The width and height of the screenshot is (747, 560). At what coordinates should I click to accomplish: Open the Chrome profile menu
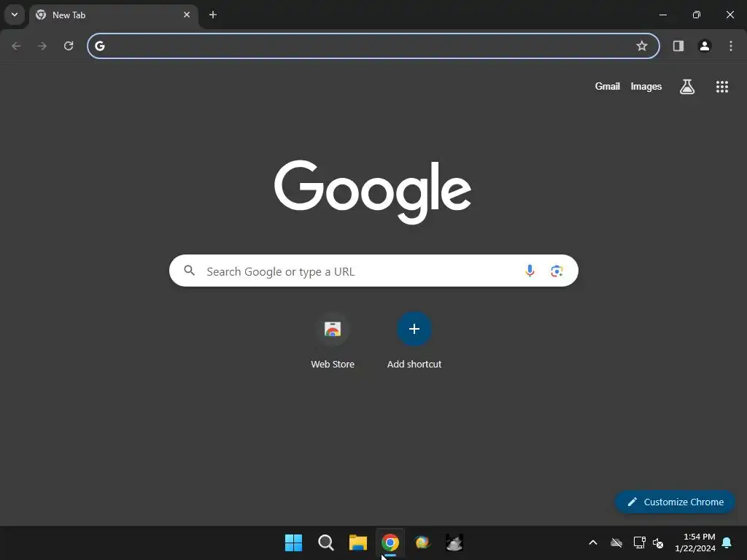[x=705, y=46]
